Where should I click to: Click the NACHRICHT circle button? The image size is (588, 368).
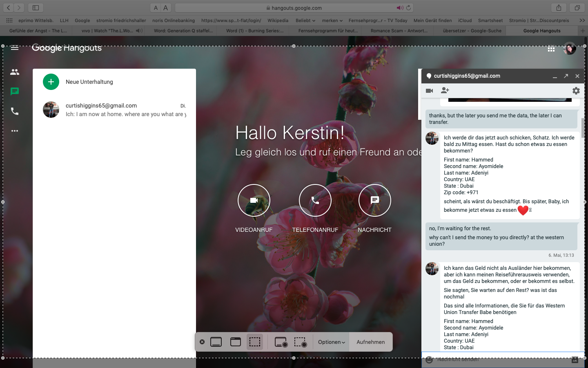tap(375, 200)
